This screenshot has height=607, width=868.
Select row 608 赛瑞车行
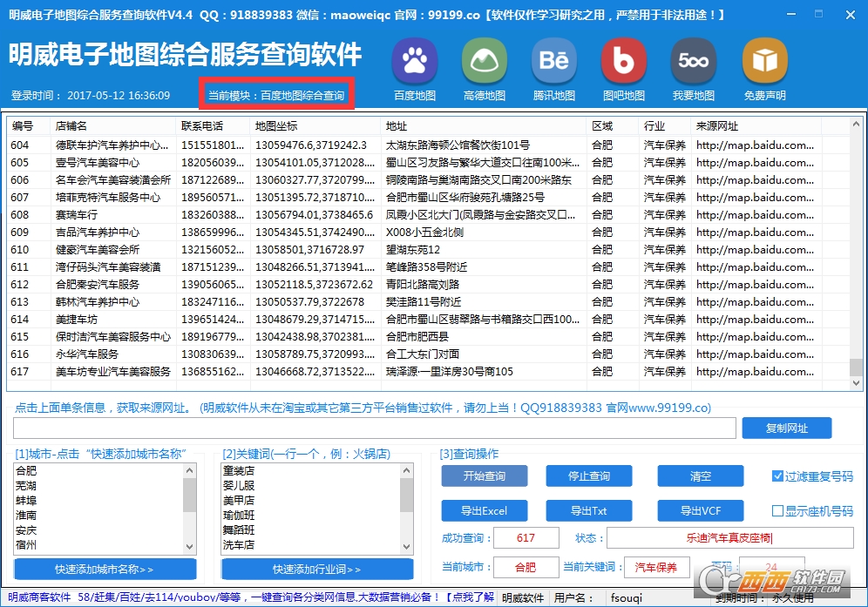[x=427, y=215]
